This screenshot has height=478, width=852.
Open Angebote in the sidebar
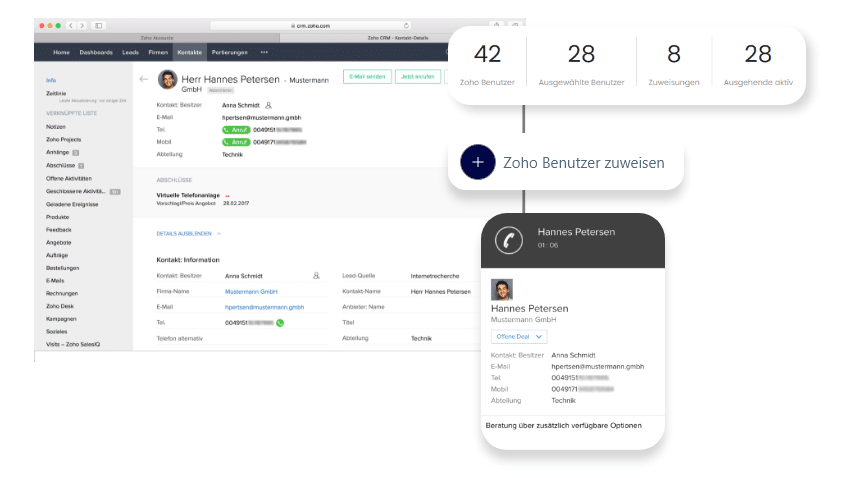tap(59, 243)
